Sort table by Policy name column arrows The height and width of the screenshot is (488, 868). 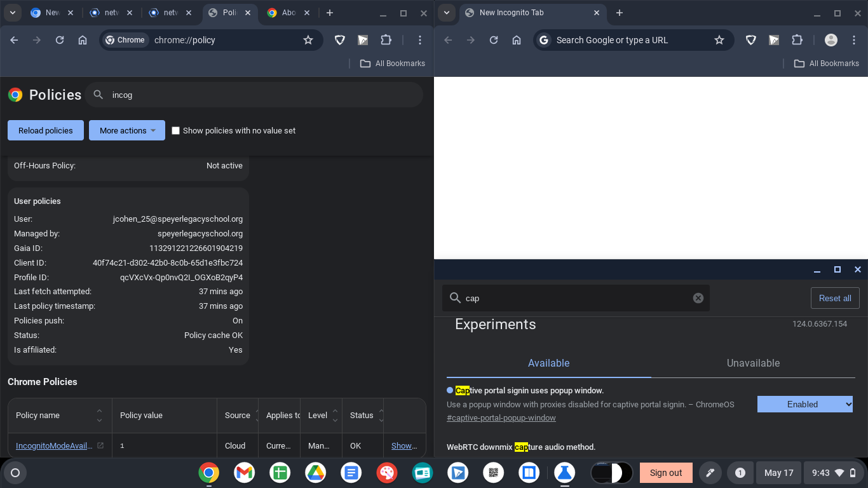(99, 416)
